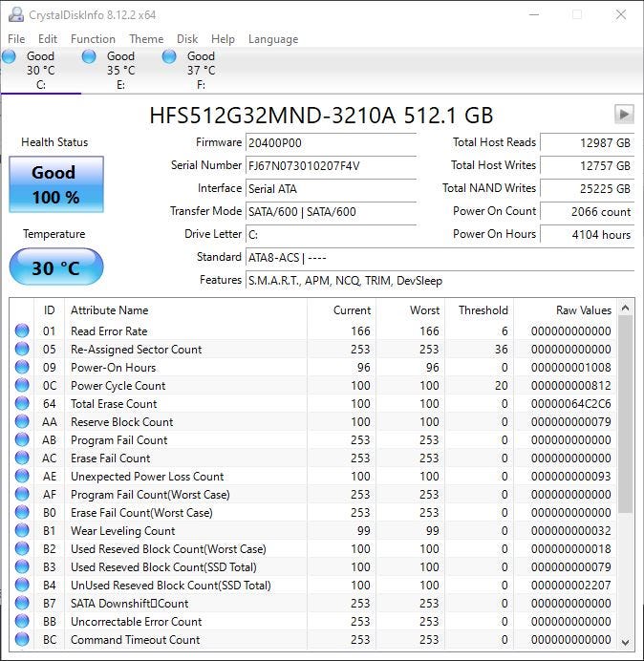The height and width of the screenshot is (661, 644).
Task: Click status orb for Read Error Rate
Action: (22, 331)
